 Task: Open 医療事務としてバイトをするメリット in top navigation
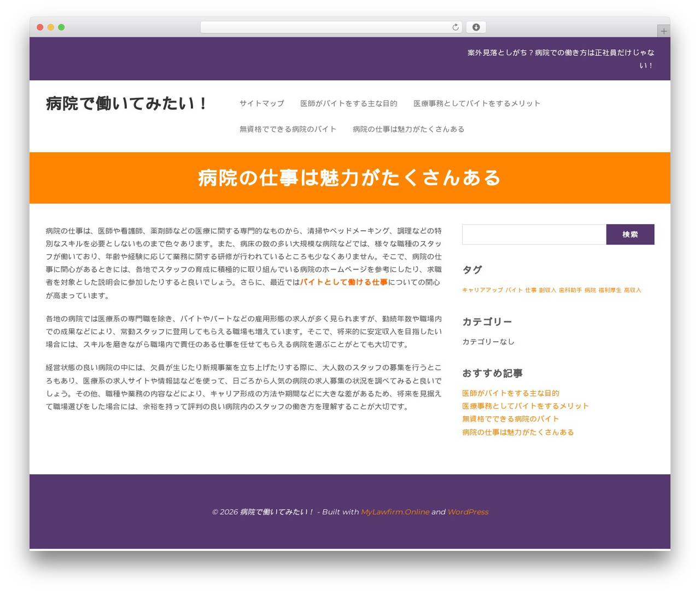(477, 103)
